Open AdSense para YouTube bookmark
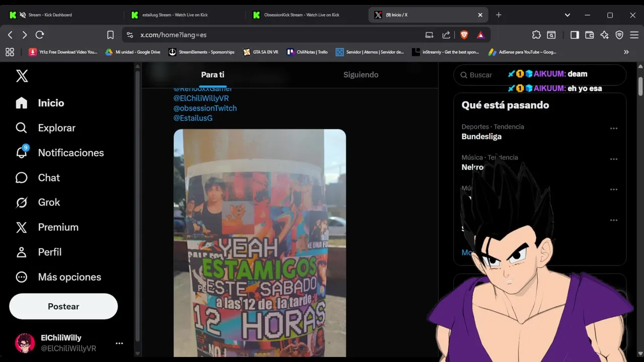The image size is (644, 362). [522, 52]
